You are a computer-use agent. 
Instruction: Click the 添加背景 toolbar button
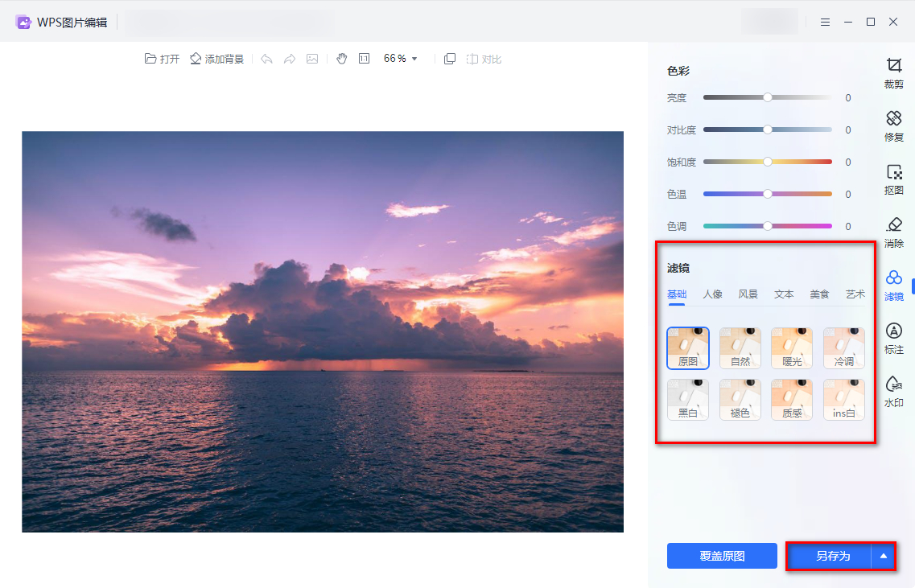tap(216, 59)
